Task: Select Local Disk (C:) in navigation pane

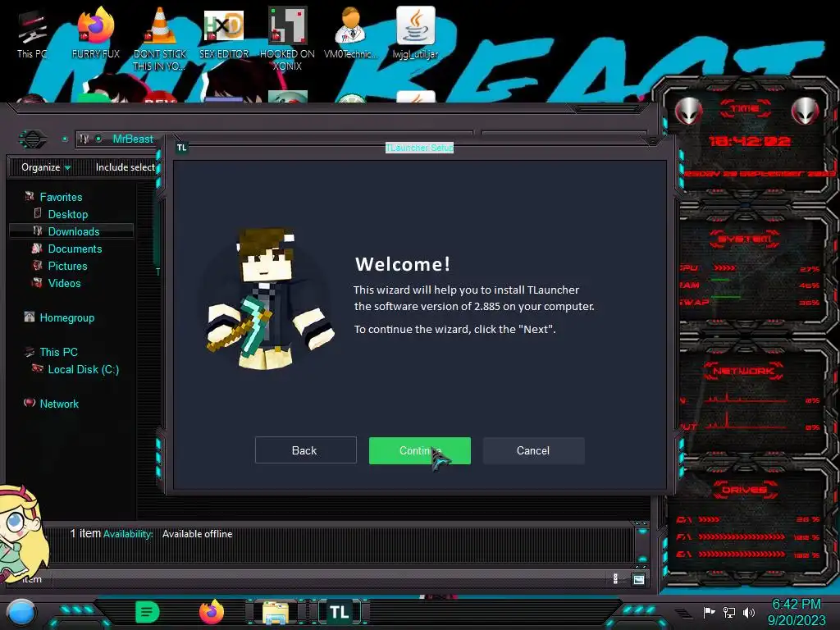Action: pos(83,369)
